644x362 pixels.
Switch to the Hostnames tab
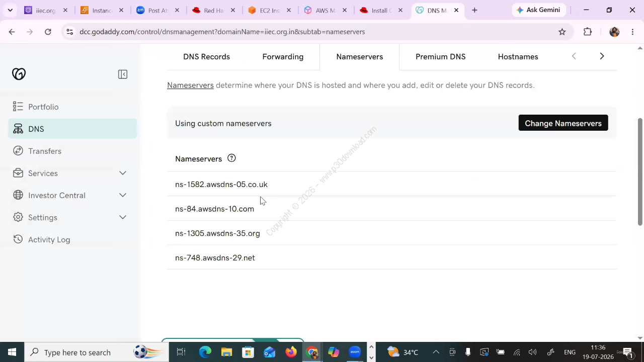coord(518,57)
